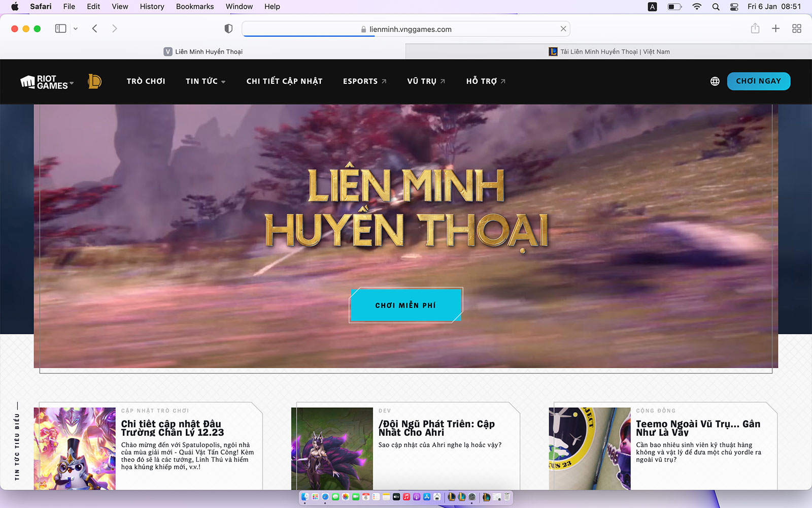
Task: Open Safari privacy report shield icon
Action: [x=228, y=29]
